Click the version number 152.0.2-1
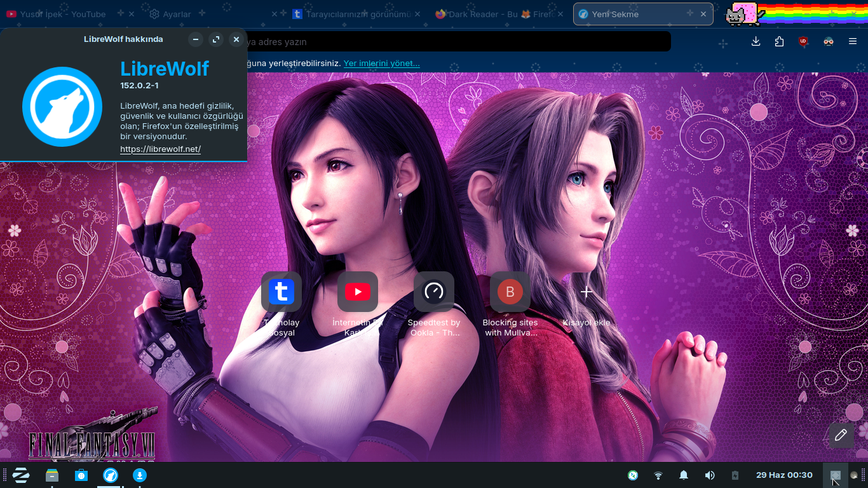Screen dimensions: 868x488 [139, 86]
